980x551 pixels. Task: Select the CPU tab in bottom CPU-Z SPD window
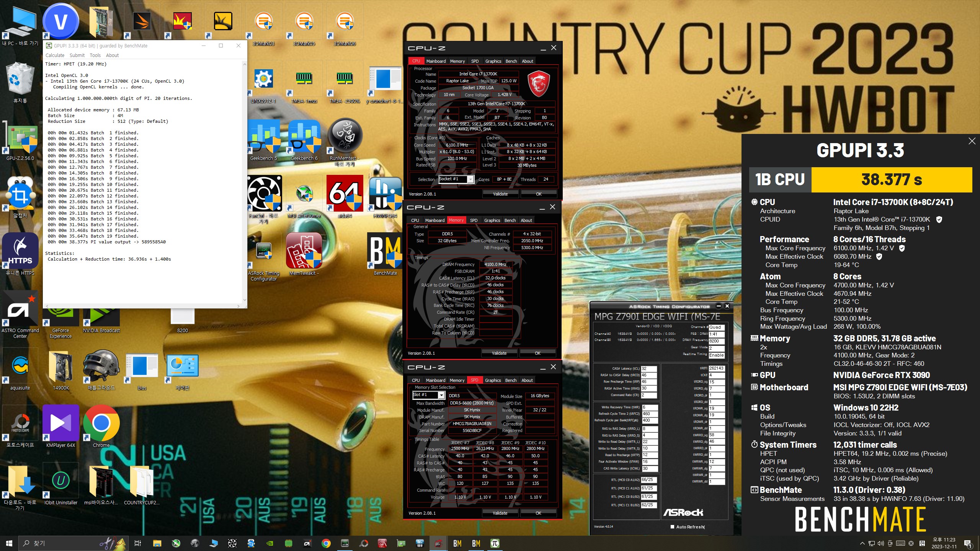coord(416,380)
